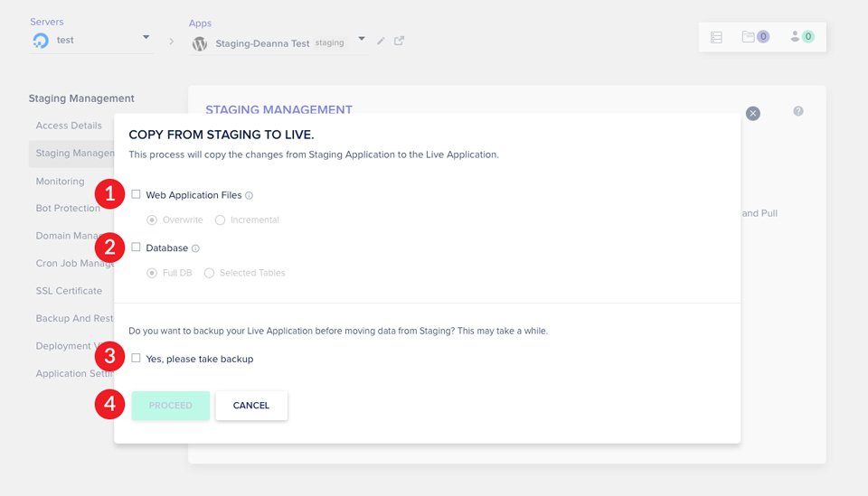Screen dimensions: 868x496
Task: Click the breadcrumb arrow between Servers and Apps
Action: [x=171, y=42]
